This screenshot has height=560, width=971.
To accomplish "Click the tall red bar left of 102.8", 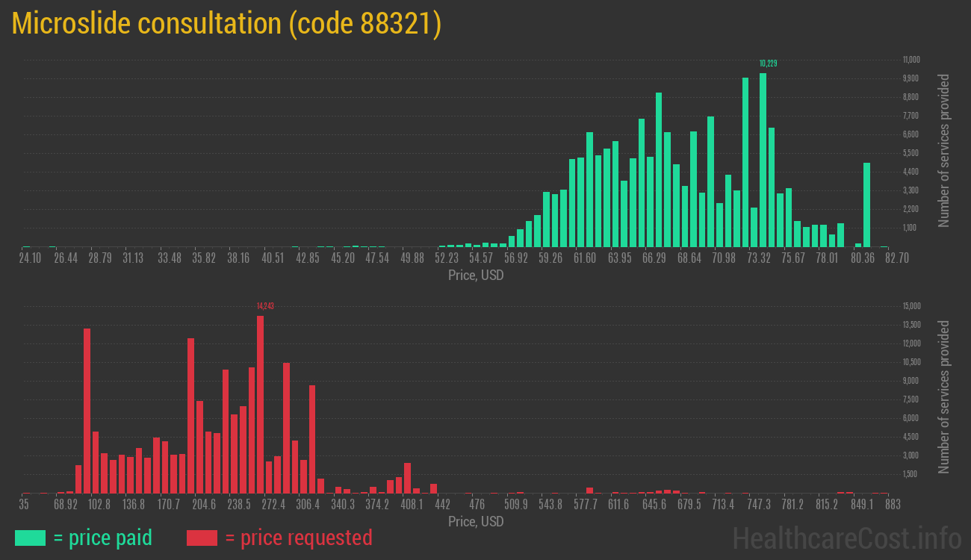I will pos(87,411).
